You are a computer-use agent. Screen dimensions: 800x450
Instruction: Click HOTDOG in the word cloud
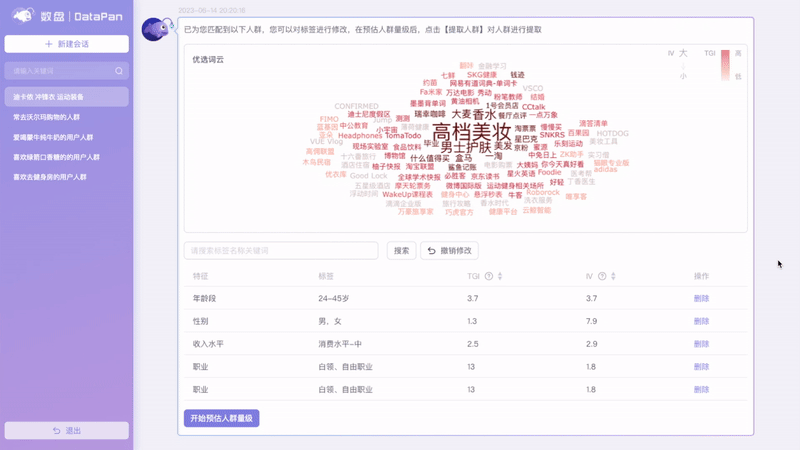(613, 133)
